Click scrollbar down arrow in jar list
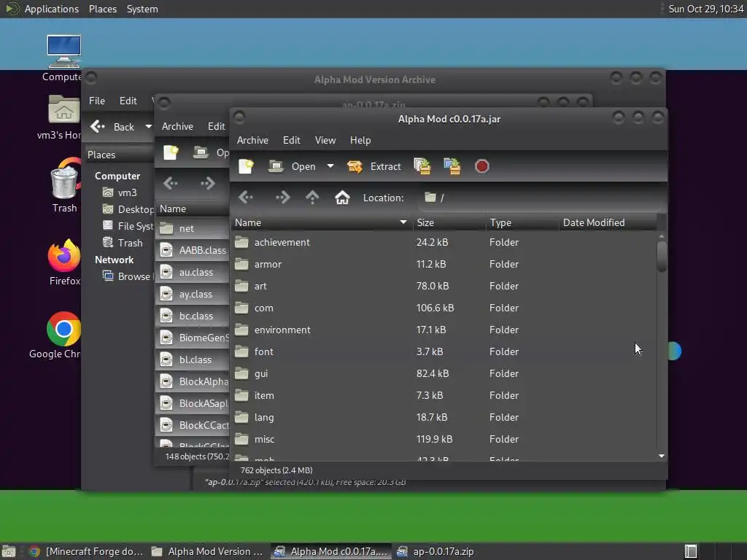 (x=661, y=456)
